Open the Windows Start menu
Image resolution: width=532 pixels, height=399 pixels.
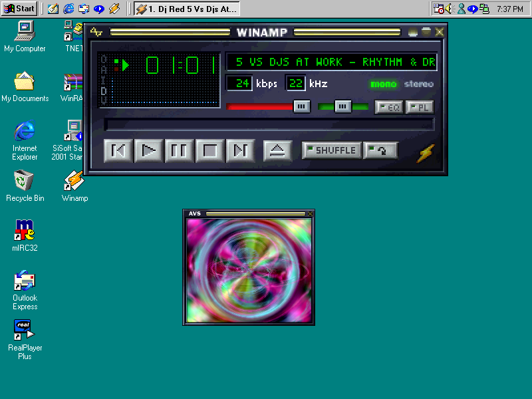coord(20,9)
